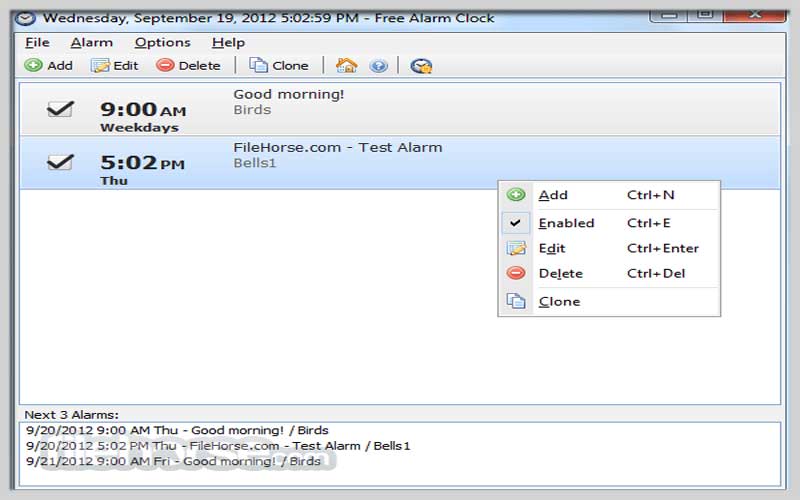The image size is (800, 500).
Task: Click the 'Birds' sound label in alarm list
Action: (x=252, y=110)
